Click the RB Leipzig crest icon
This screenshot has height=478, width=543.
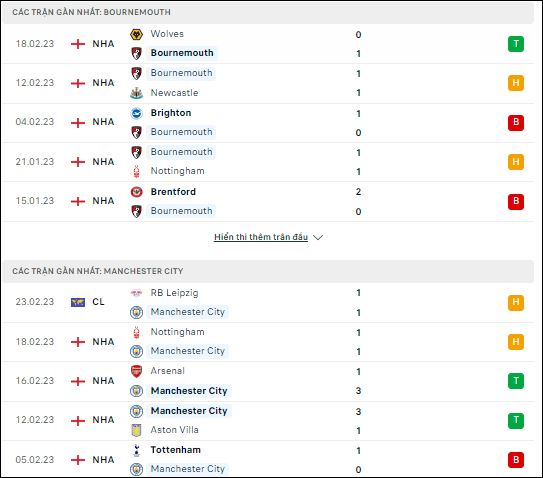point(136,293)
